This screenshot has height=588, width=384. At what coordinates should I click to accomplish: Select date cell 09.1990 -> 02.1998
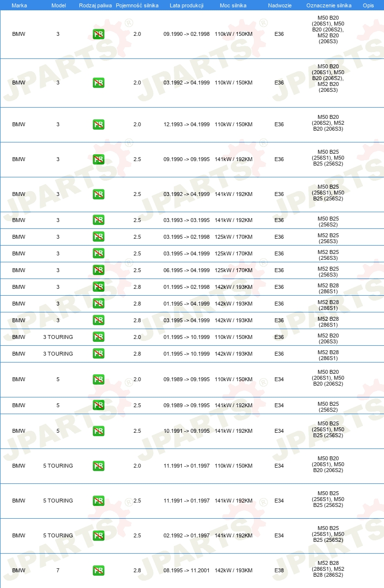187,34
